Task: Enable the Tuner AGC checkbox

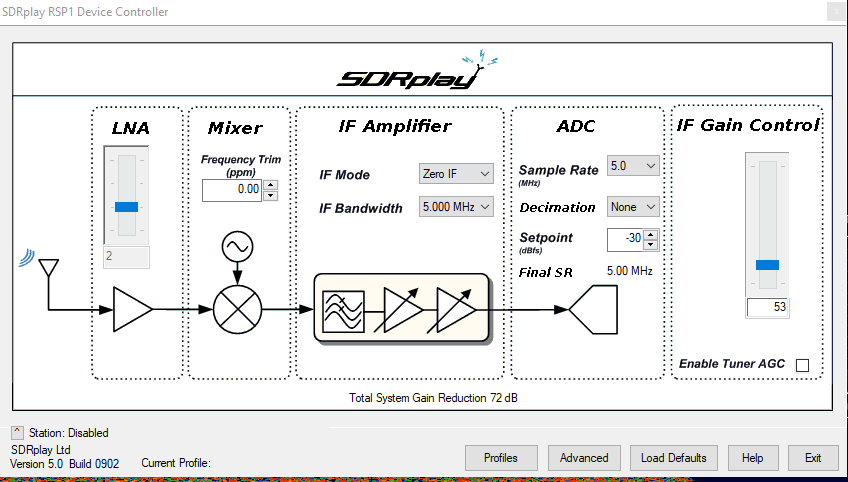Action: tap(803, 365)
